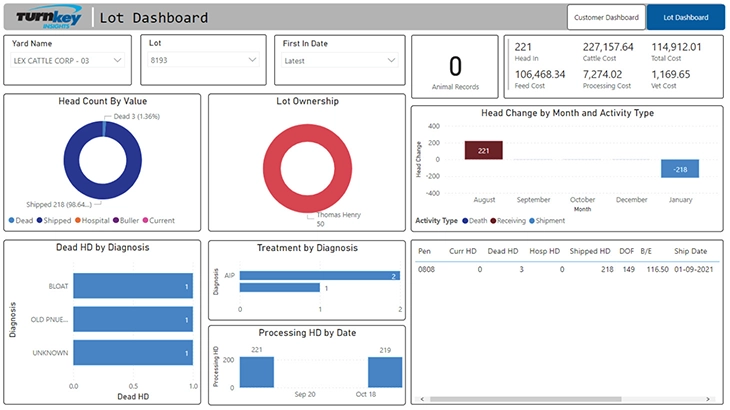Click the 116.50 B/E value
Screen dimensions: 730x410
[x=657, y=269]
